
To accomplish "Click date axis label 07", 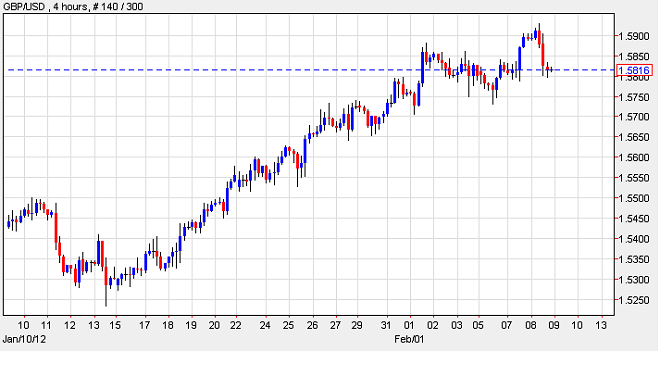I will [x=507, y=326].
